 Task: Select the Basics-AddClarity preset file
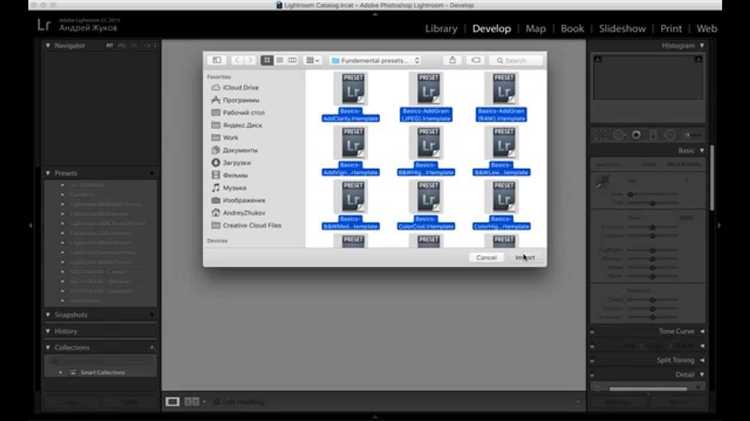pyautogui.click(x=351, y=97)
